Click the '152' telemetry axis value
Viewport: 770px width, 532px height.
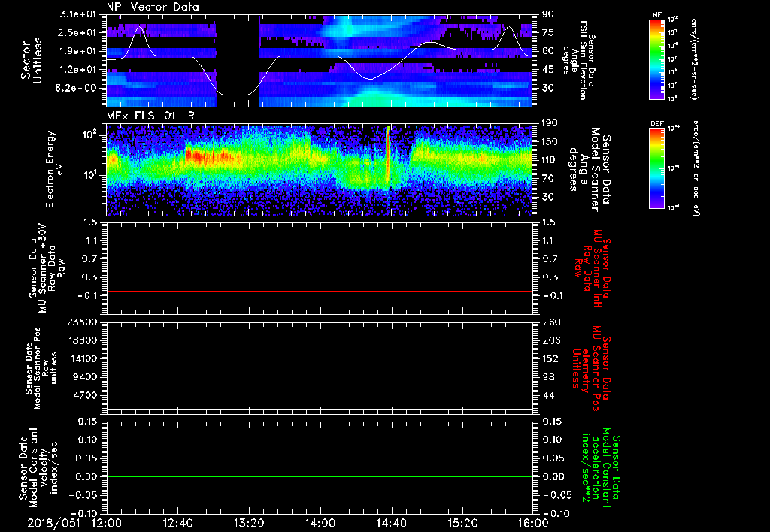[x=550, y=358]
